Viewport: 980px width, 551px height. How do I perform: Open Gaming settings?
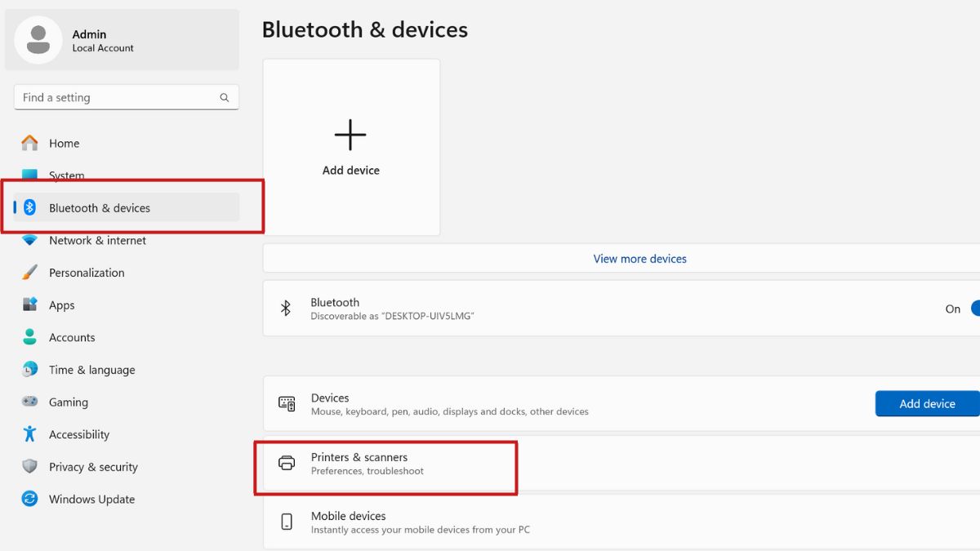click(127, 402)
